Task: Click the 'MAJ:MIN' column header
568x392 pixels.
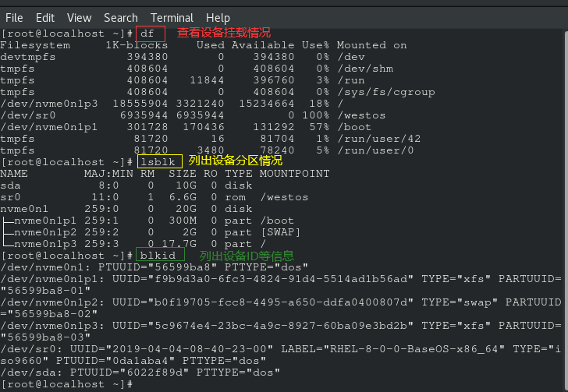Action: pyautogui.click(x=108, y=174)
